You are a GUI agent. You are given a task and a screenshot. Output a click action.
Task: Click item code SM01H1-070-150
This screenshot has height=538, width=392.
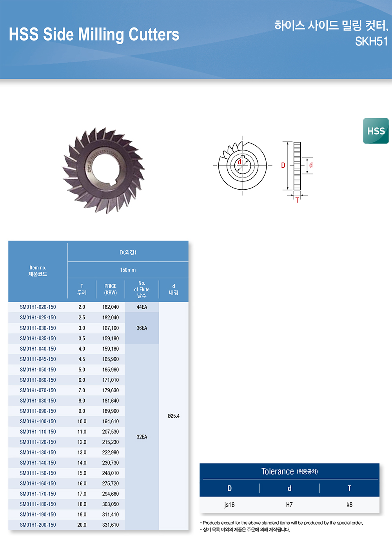38,390
